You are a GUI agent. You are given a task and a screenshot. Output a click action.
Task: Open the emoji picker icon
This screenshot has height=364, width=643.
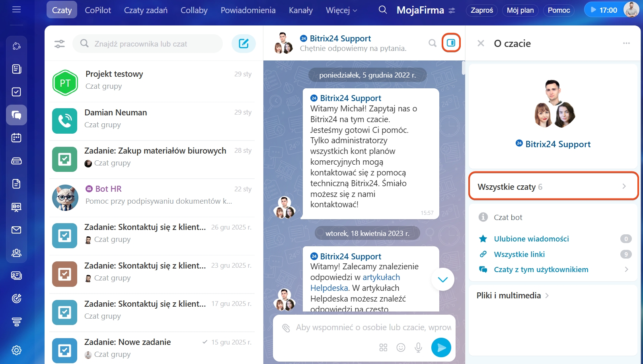pos(401,348)
